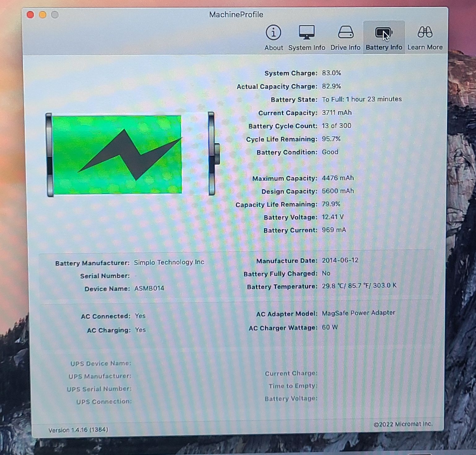The image size is (476, 455).
Task: Click the MagSafe Power Adapter model text
Action: pos(358,313)
